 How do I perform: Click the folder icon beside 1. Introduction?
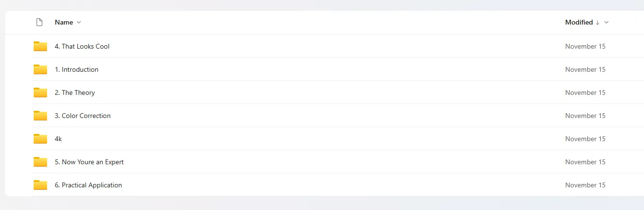pyautogui.click(x=40, y=69)
